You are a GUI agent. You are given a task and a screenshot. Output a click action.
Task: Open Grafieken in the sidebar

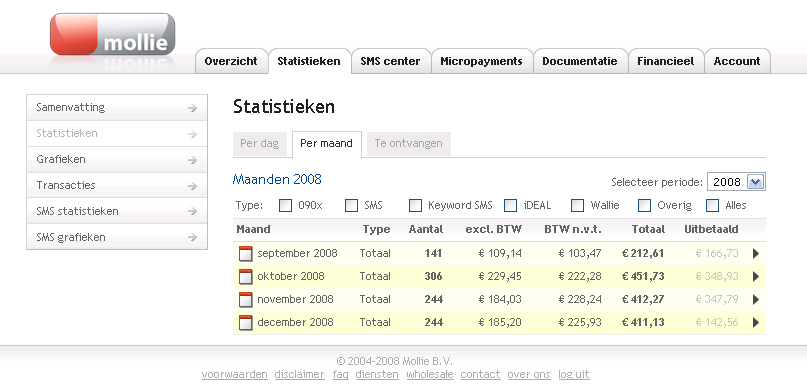click(117, 159)
